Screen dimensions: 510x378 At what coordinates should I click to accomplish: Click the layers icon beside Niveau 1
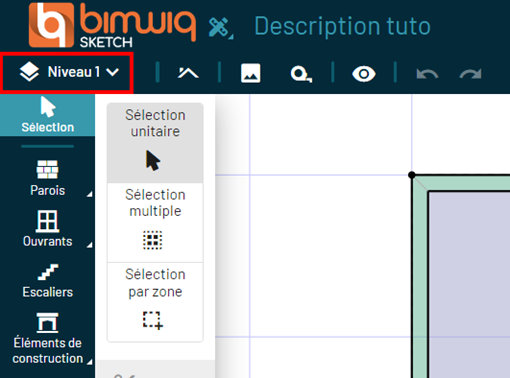click(x=29, y=72)
